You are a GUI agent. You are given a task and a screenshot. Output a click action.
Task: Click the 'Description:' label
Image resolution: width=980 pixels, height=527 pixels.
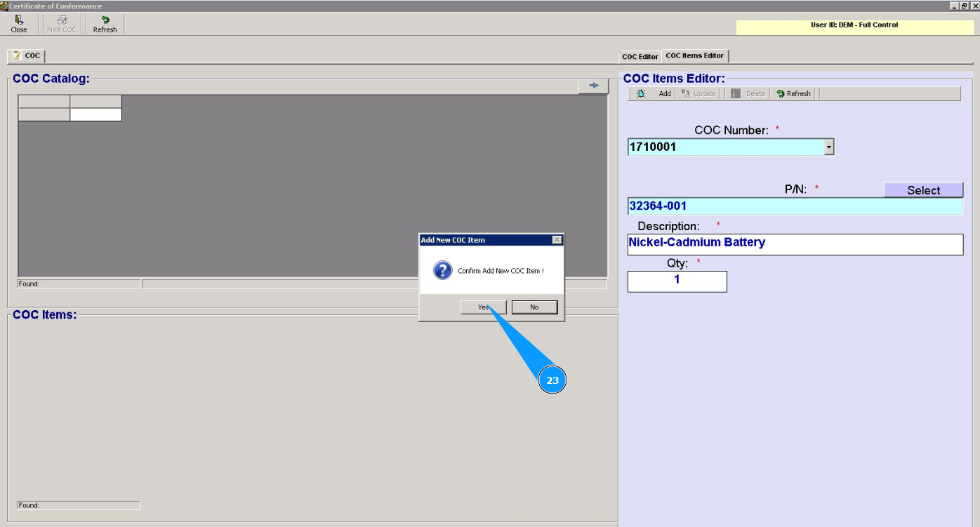pyautogui.click(x=668, y=227)
